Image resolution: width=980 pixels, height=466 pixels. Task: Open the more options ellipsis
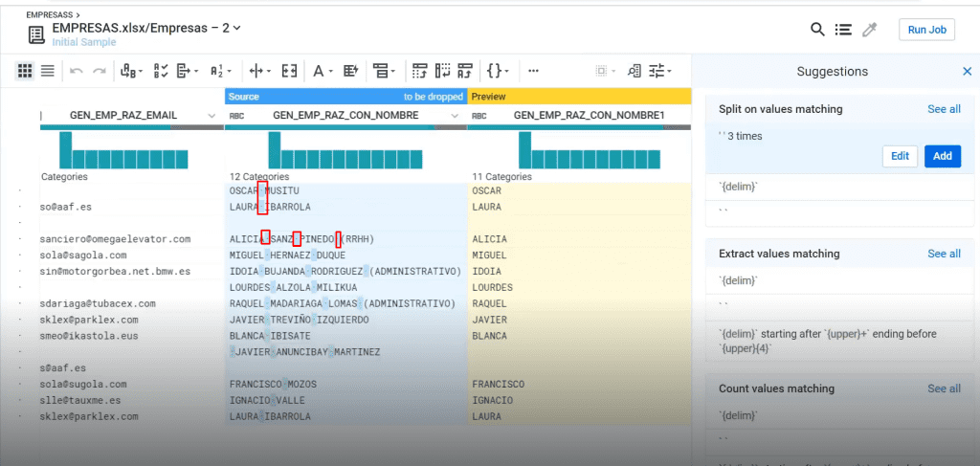click(533, 71)
